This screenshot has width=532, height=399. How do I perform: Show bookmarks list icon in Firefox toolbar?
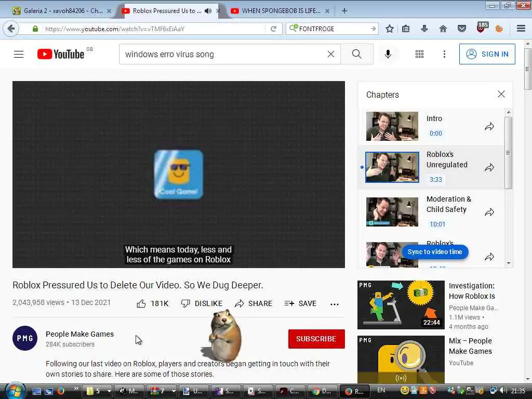click(x=405, y=29)
